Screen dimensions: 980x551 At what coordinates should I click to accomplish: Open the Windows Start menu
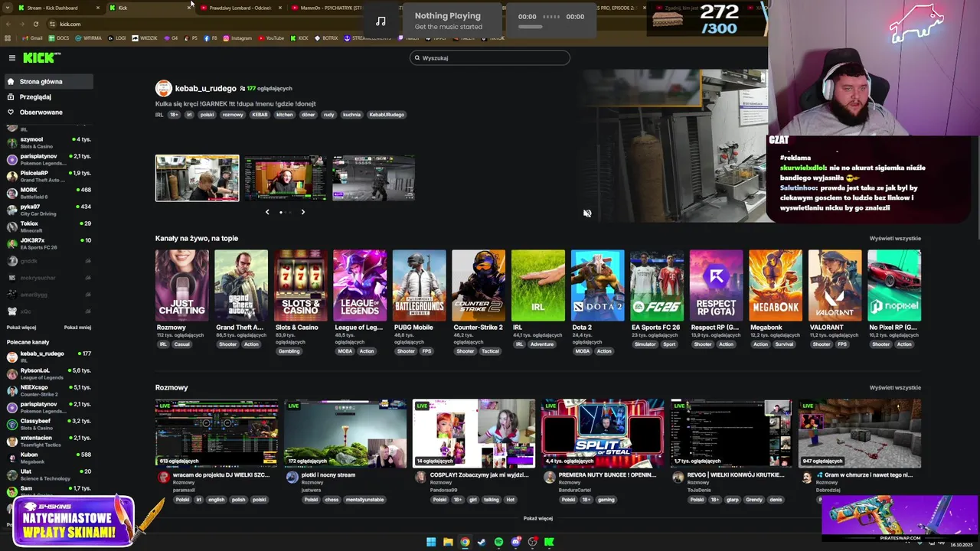click(x=431, y=542)
